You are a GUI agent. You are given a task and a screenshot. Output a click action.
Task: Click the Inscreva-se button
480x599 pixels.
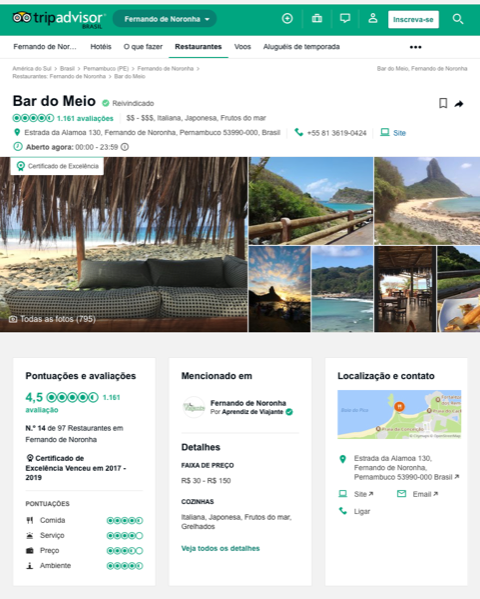pyautogui.click(x=413, y=19)
